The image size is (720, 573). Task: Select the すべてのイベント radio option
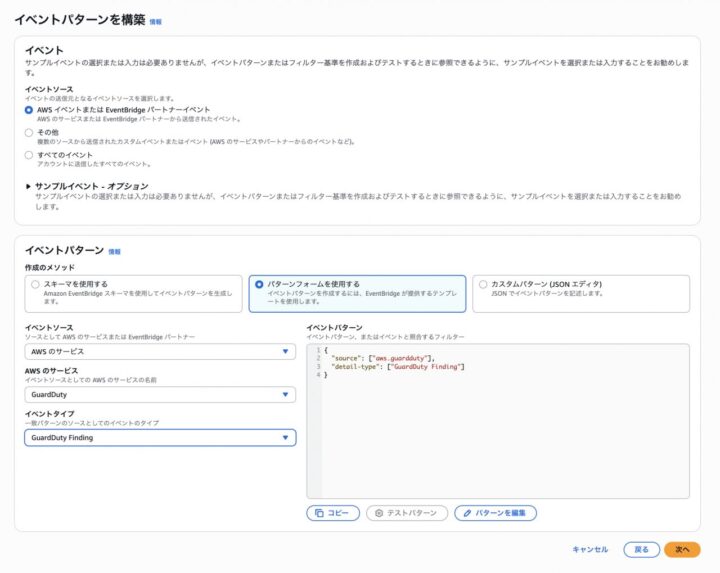click(29, 155)
